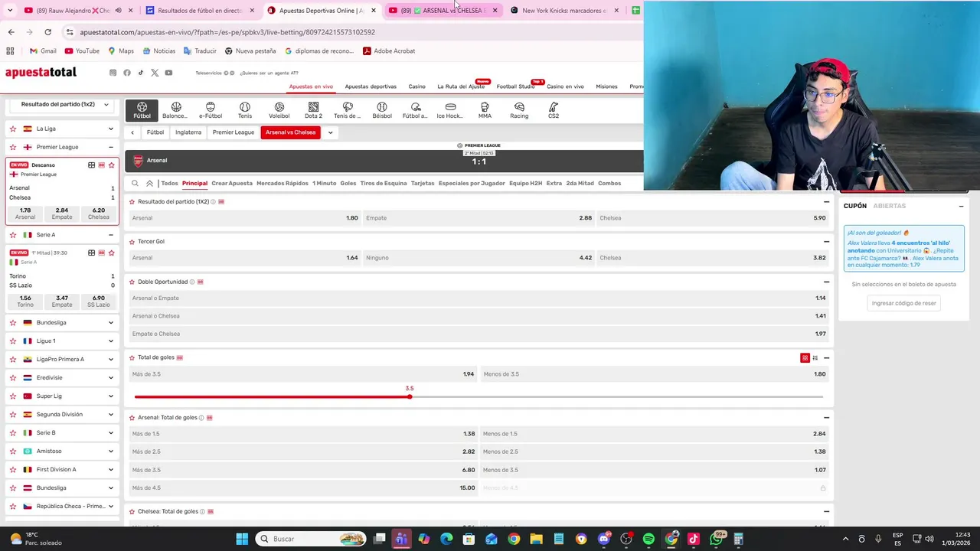Select the Ice Hockey sport icon
Image resolution: width=980 pixels, height=551 pixels.
(x=450, y=110)
